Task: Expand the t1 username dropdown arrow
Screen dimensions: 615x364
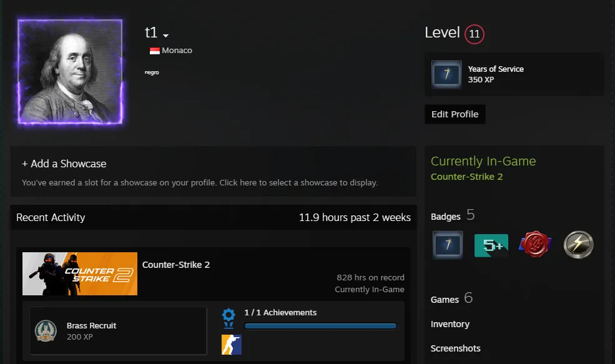Action: pyautogui.click(x=165, y=36)
